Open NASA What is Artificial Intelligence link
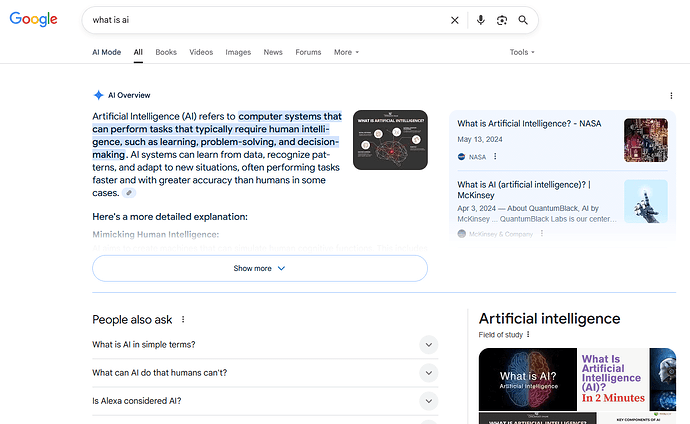Viewport: 690px width, 424px height. pos(530,124)
